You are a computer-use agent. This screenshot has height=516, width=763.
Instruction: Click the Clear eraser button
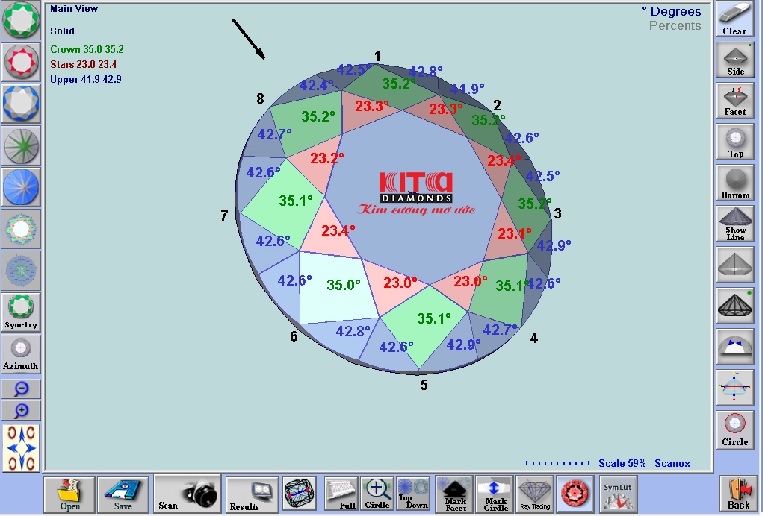pyautogui.click(x=735, y=19)
